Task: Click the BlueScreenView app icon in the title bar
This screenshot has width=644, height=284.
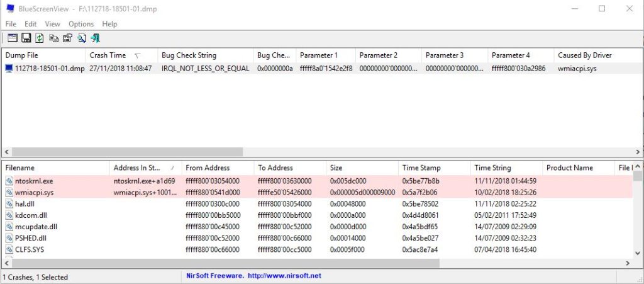Action: click(11, 9)
